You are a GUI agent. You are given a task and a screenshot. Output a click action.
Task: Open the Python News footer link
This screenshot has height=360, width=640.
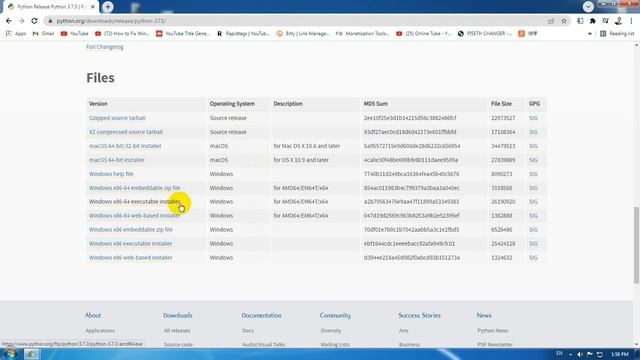pos(493,331)
